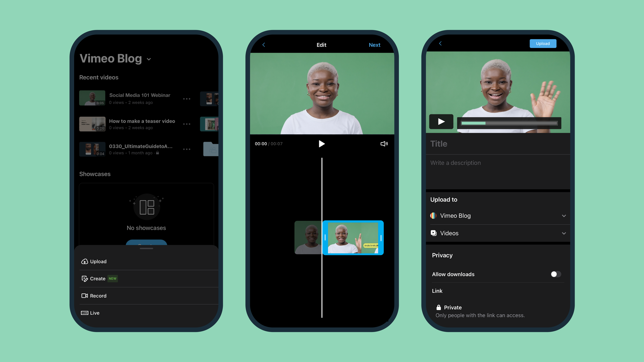Click the 0330_UltimateGuidetoA title
644x362 pixels.
click(x=141, y=146)
